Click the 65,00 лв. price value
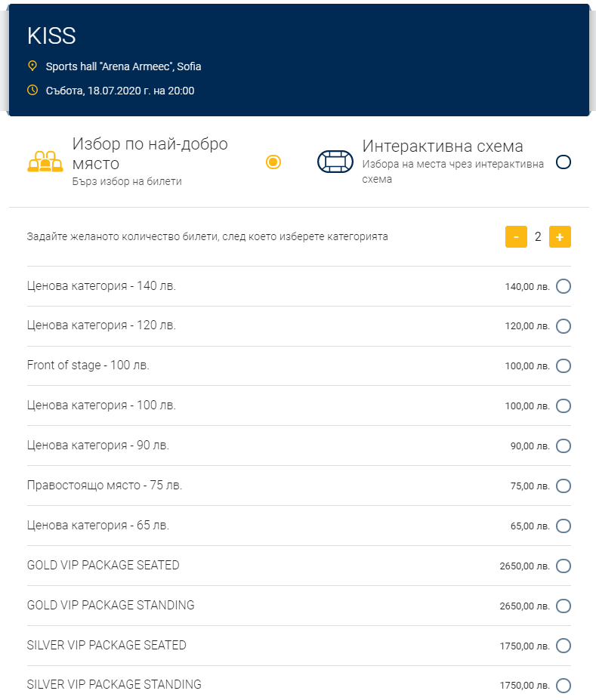 (530, 526)
